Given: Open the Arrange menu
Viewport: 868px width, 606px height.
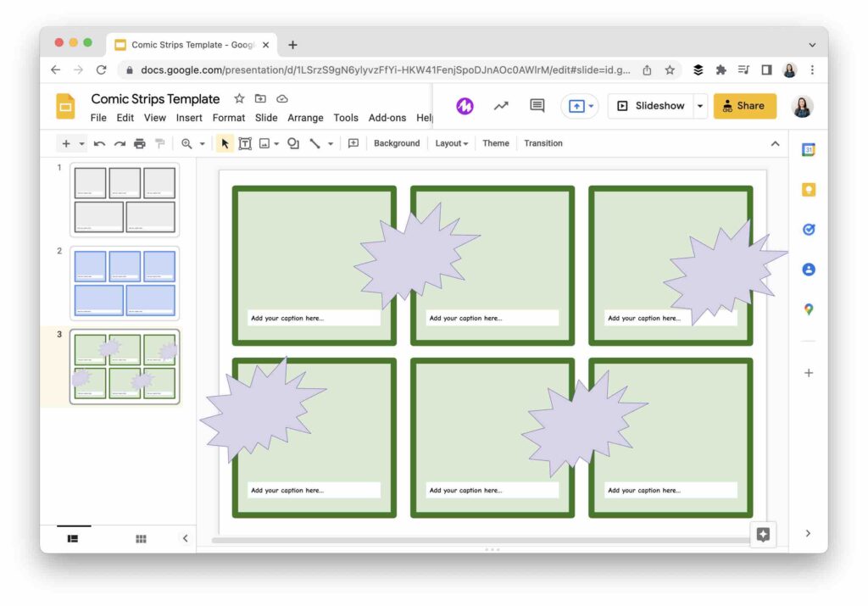Looking at the screenshot, I should pyautogui.click(x=305, y=118).
